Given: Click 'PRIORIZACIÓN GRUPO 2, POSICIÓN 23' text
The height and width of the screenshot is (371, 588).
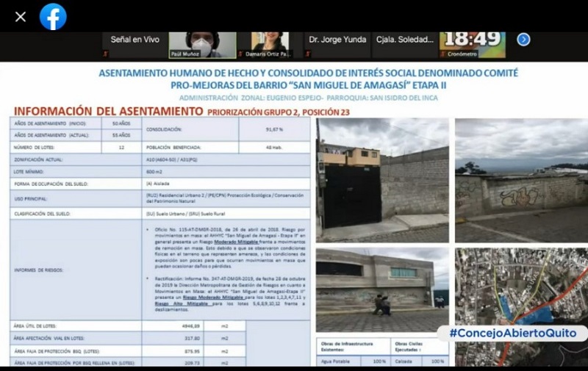Looking at the screenshot, I should point(279,112).
